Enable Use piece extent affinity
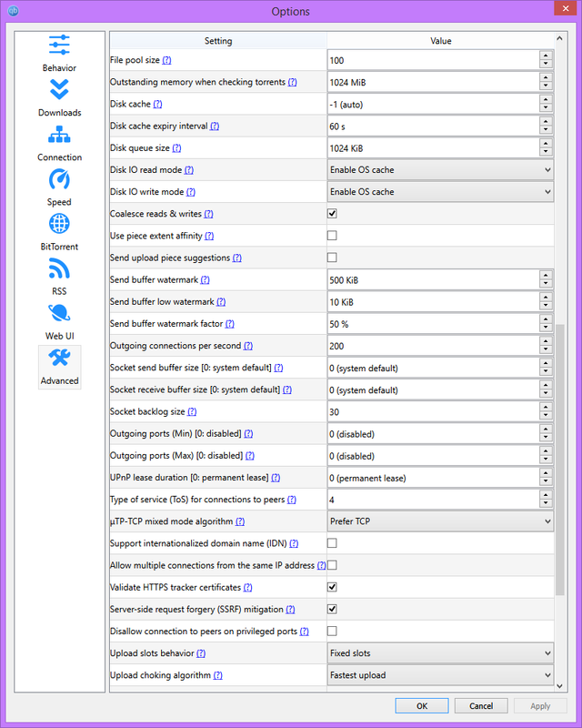Screen dimensions: 582x728 click(x=332, y=236)
